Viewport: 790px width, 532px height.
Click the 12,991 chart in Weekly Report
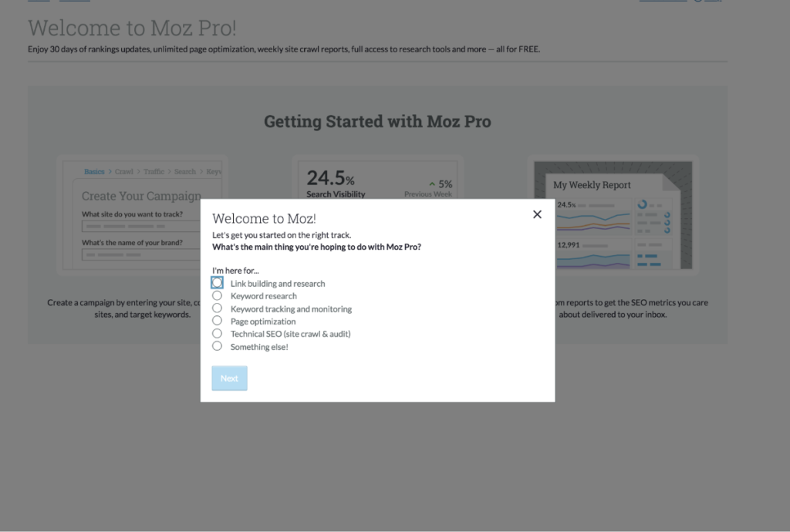click(x=593, y=254)
